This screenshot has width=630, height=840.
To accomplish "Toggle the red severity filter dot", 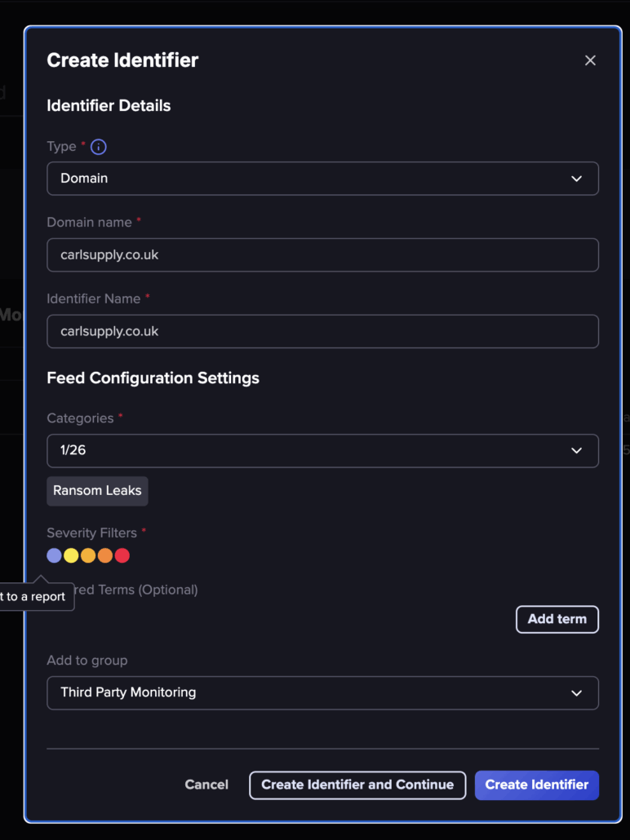I will click(122, 555).
